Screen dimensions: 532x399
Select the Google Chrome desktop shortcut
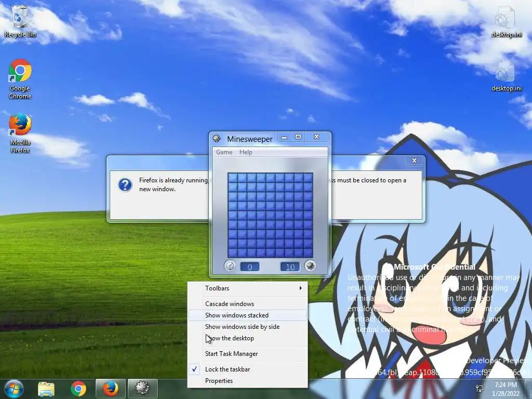(x=20, y=79)
